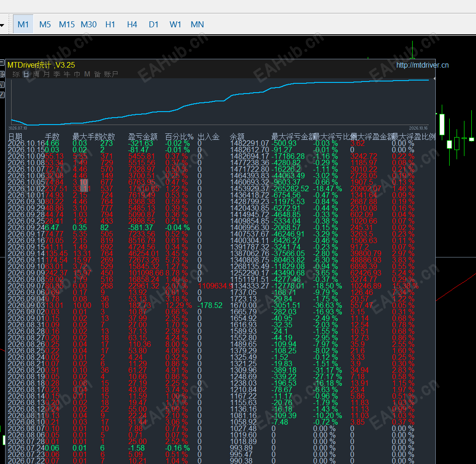Viewport: 476px width, 464px height.
Task: Select the M tab in MTDriver panel
Action: click(87, 74)
